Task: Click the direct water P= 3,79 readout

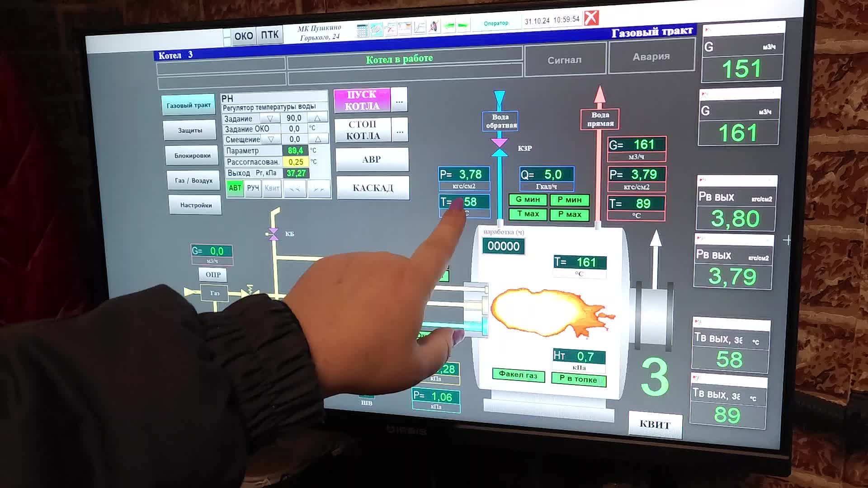Action: [x=637, y=178]
